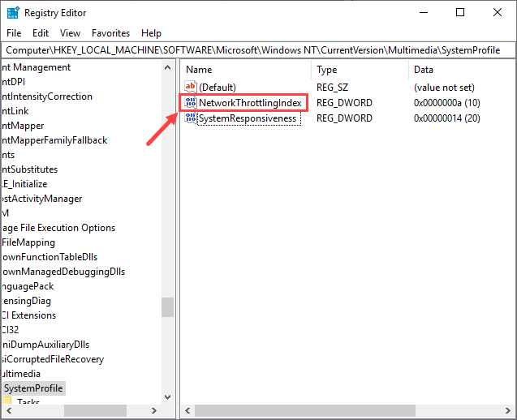Click the SystemResponsiveness DWORD icon
This screenshot has height=420, width=517.
(191, 118)
